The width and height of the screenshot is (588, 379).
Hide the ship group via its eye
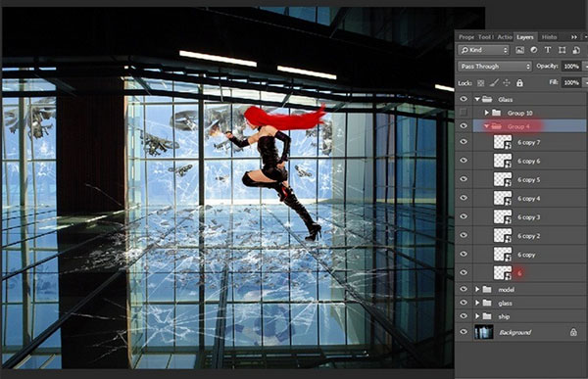click(x=464, y=316)
